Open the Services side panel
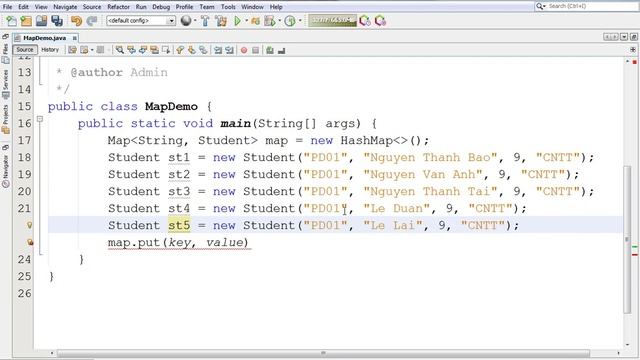This screenshot has width=640, height=360. [5, 84]
